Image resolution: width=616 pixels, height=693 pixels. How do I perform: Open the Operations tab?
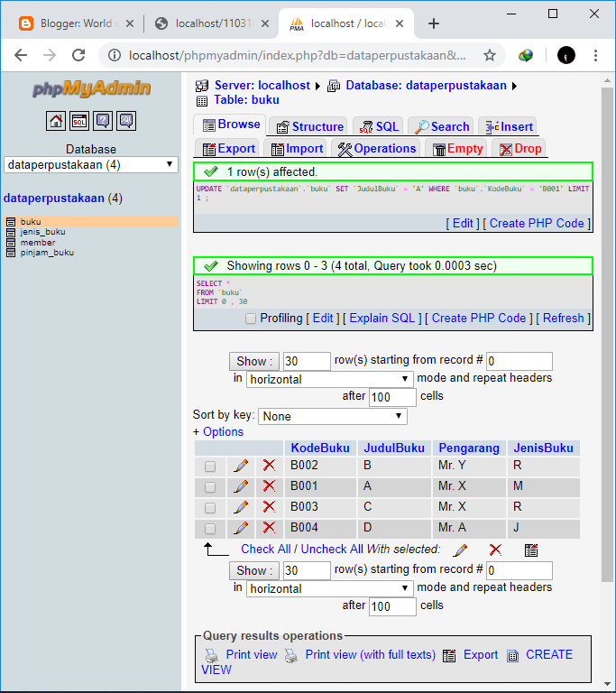376,149
